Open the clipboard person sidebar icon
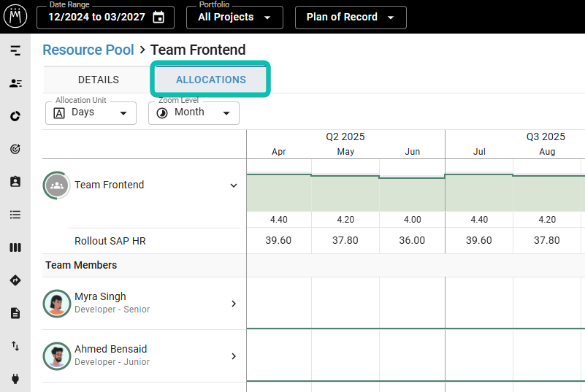Image resolution: width=585 pixels, height=392 pixels. pos(15,182)
